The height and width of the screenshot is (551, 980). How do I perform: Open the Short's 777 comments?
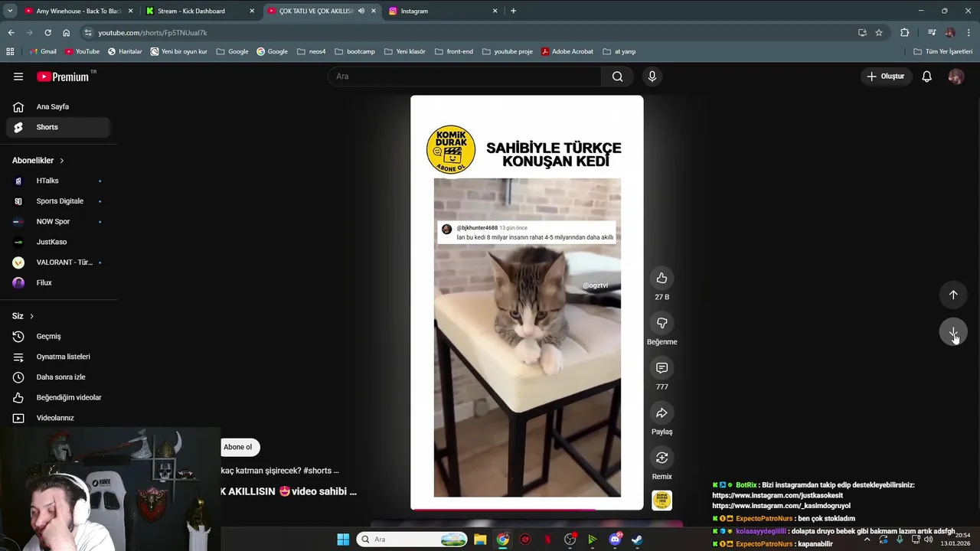(x=661, y=368)
